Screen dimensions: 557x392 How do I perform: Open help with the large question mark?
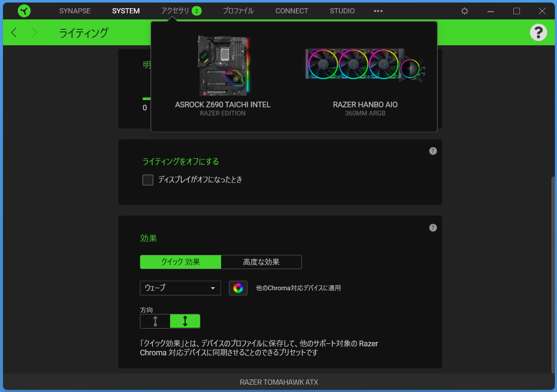(538, 32)
